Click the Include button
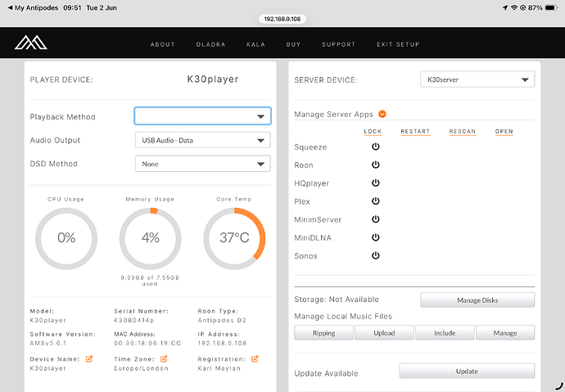 pyautogui.click(x=445, y=333)
